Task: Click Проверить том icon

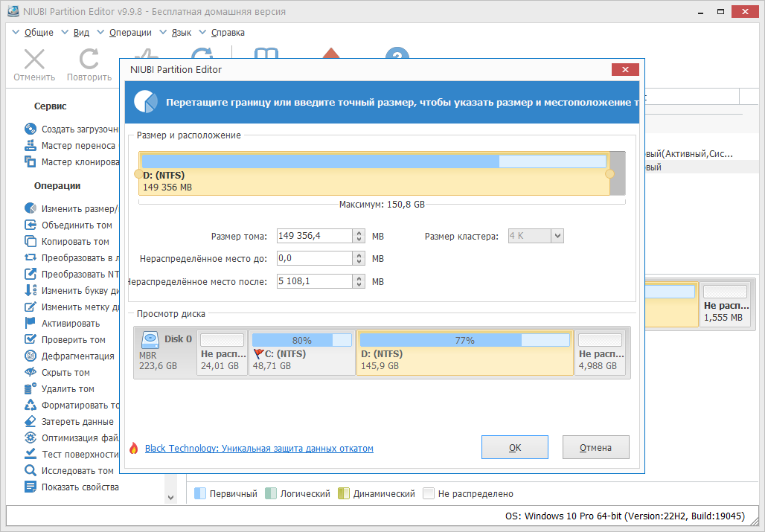Action: [x=31, y=339]
